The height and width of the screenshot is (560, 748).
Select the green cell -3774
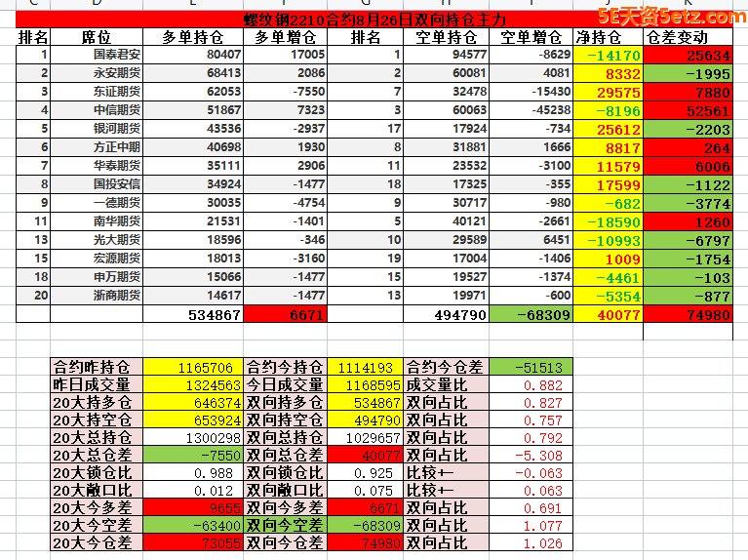point(688,203)
